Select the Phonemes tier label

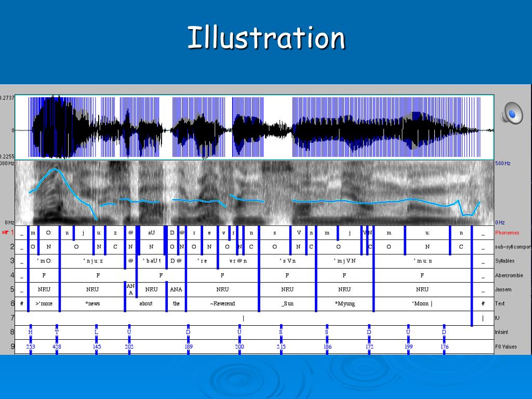point(507,233)
